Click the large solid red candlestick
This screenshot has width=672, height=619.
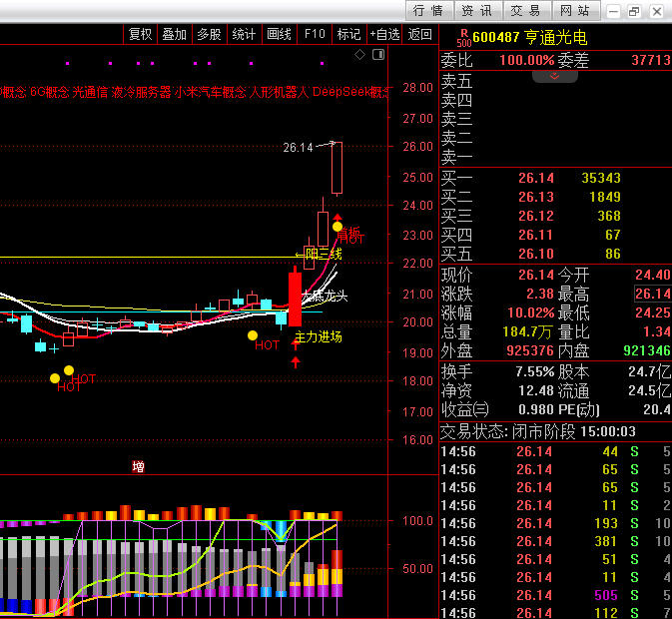[295, 298]
